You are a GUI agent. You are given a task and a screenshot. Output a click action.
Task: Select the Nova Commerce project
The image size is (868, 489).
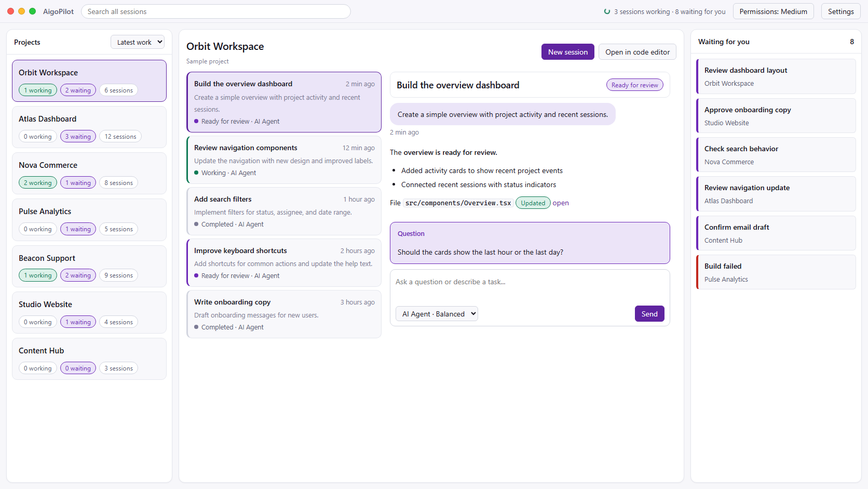point(89,173)
